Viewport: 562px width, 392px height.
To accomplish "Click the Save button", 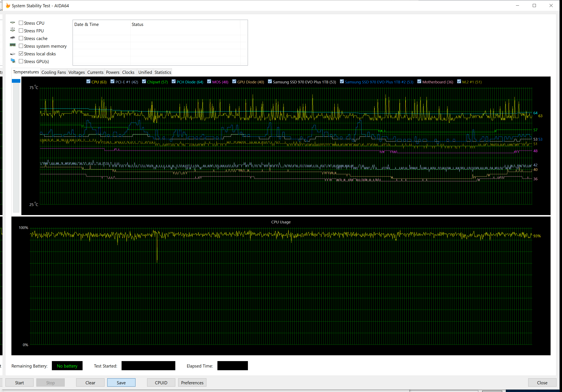I will (121, 383).
